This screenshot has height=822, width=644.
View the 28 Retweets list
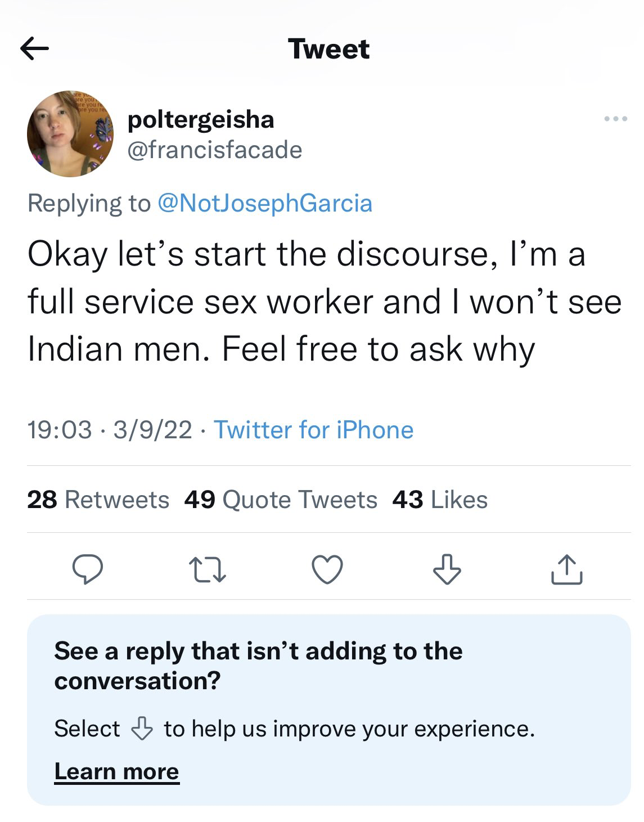click(x=98, y=500)
